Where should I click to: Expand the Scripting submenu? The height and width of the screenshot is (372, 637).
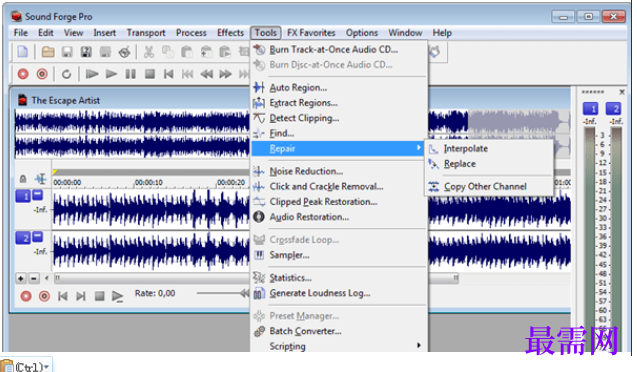pyautogui.click(x=339, y=346)
